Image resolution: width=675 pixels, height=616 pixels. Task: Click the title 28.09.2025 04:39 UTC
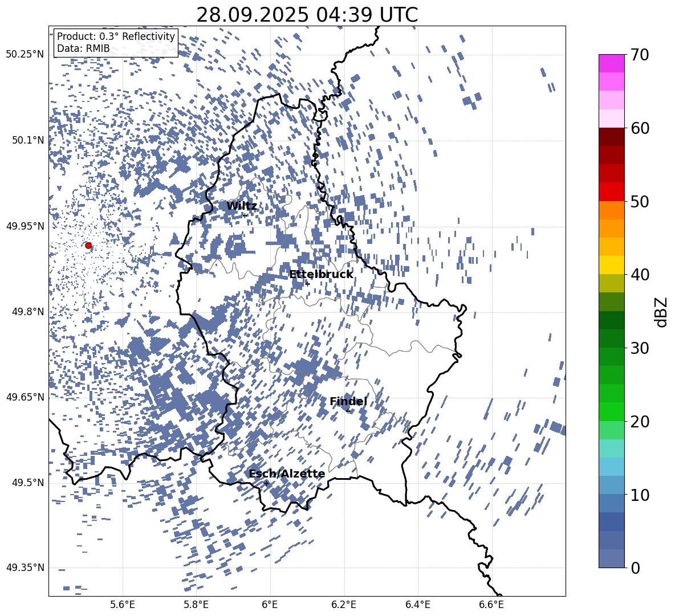[x=307, y=15]
